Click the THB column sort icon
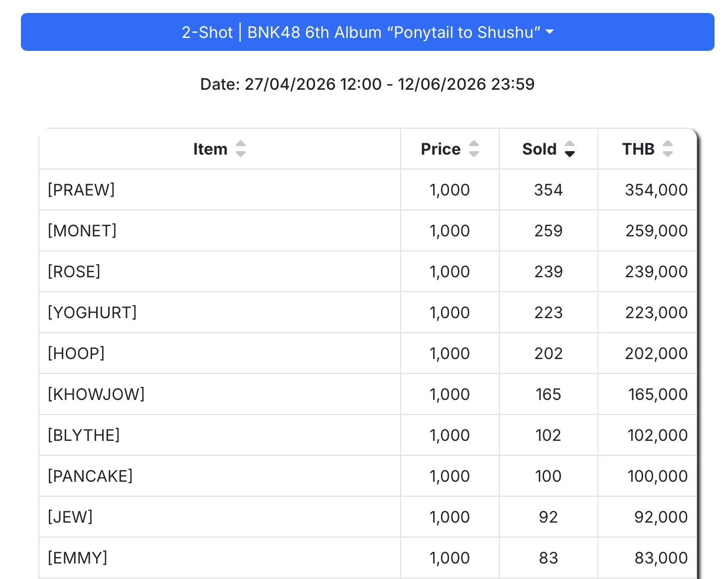This screenshot has width=728, height=579. (x=668, y=149)
